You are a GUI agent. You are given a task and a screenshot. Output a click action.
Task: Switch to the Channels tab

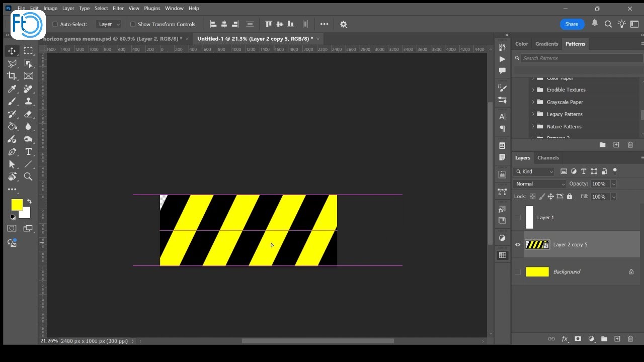[548, 157]
